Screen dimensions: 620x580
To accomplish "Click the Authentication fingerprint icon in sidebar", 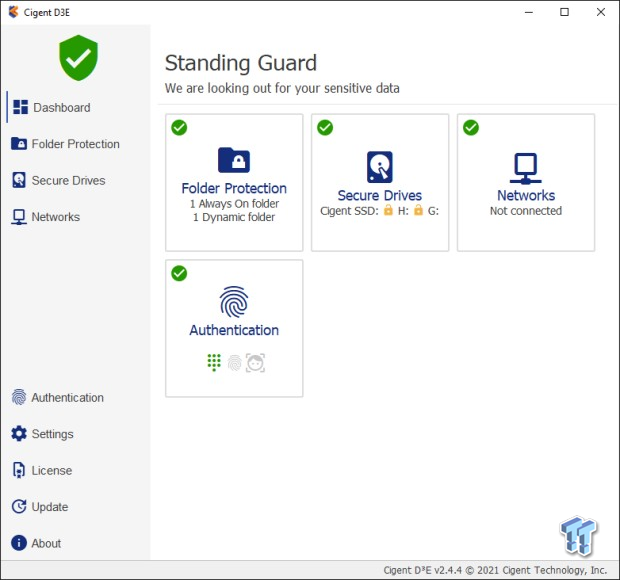I will 19,397.
